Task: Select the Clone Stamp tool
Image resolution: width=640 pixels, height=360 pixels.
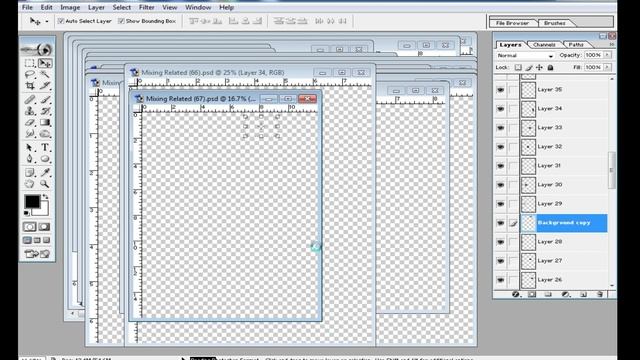Action: pyautogui.click(x=29, y=111)
